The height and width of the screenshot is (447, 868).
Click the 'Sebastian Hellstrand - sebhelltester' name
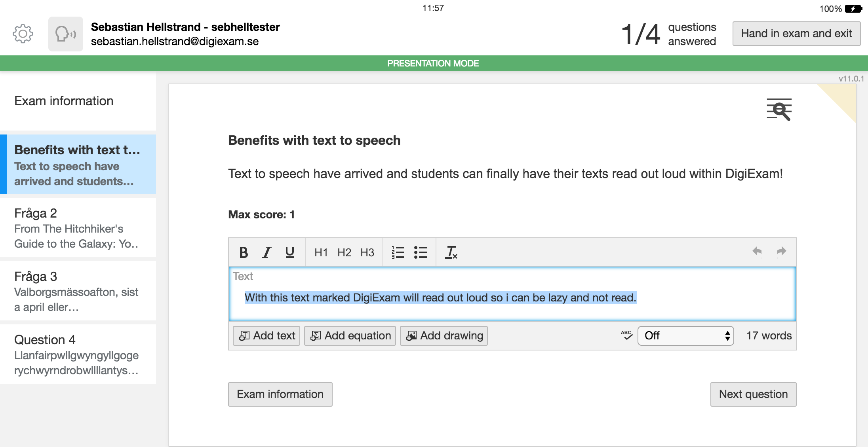coord(185,27)
